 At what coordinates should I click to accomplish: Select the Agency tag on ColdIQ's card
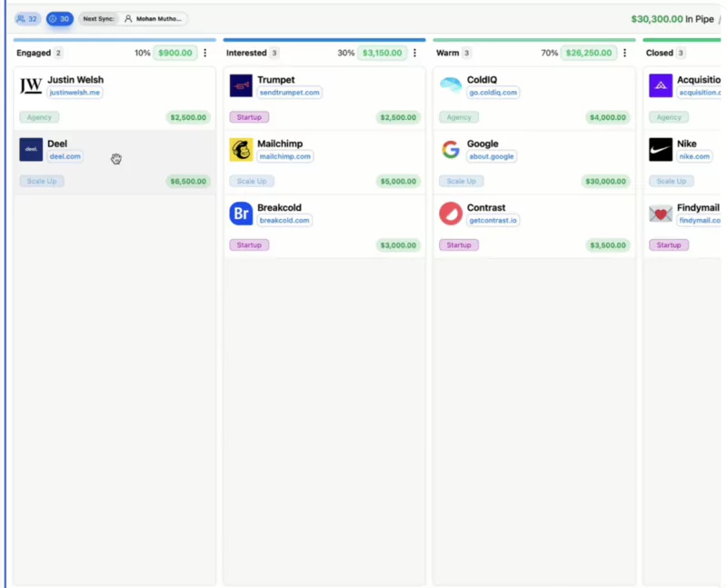click(x=459, y=117)
